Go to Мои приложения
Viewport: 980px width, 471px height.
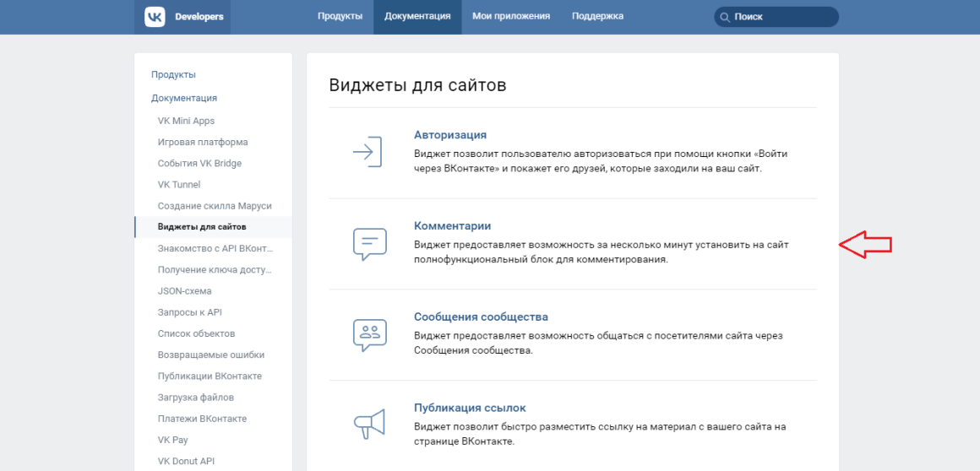coord(511,17)
